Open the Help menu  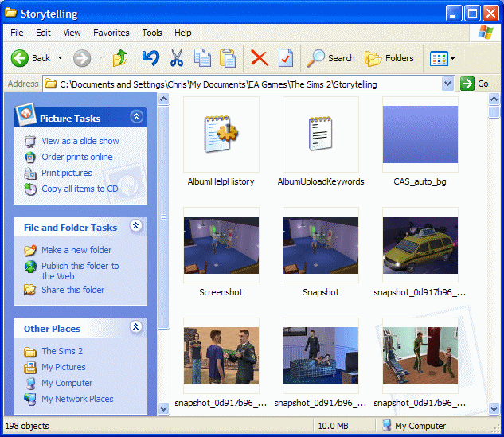click(183, 33)
